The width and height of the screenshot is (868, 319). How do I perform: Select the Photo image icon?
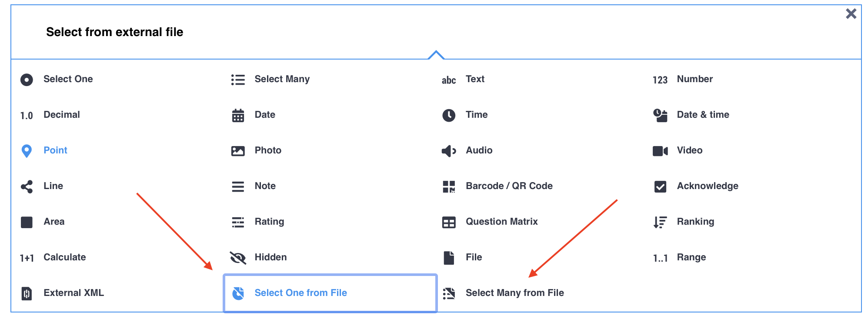[238, 151]
